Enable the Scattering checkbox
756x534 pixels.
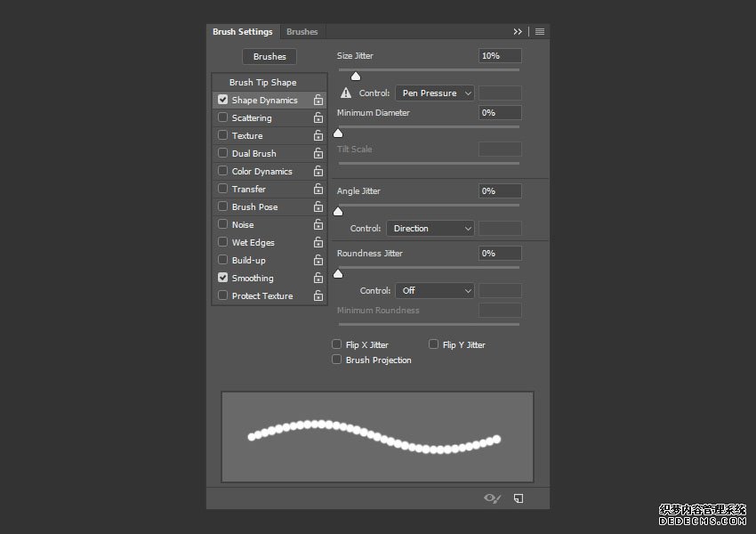point(222,117)
